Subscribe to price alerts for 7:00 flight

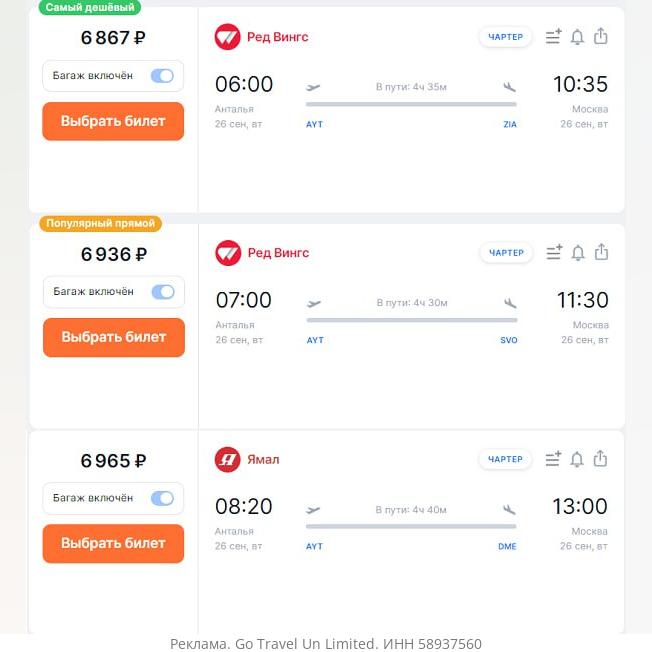(578, 253)
